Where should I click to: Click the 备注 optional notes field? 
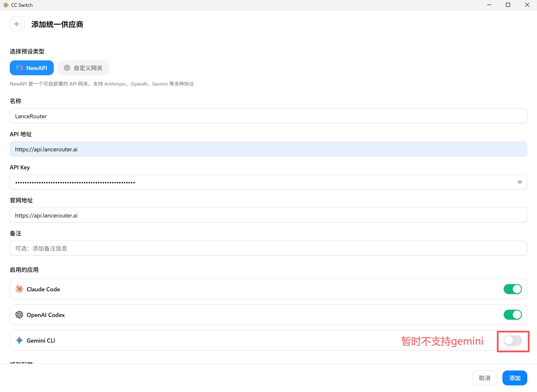(x=268, y=248)
